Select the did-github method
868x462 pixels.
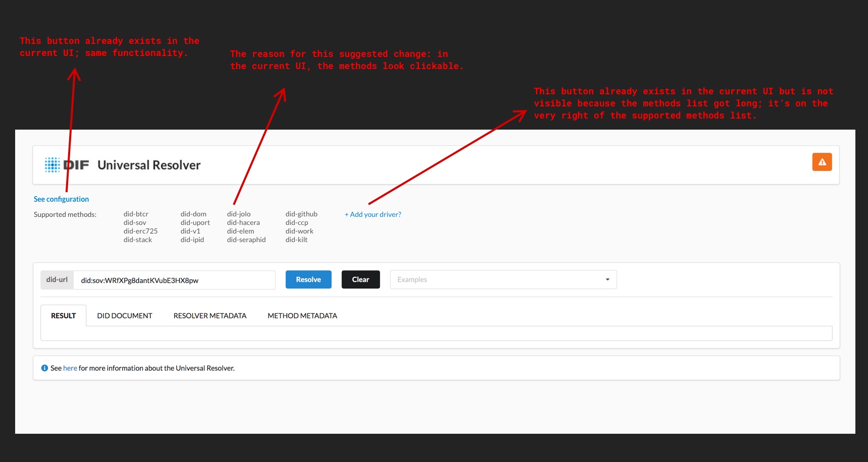(x=301, y=214)
